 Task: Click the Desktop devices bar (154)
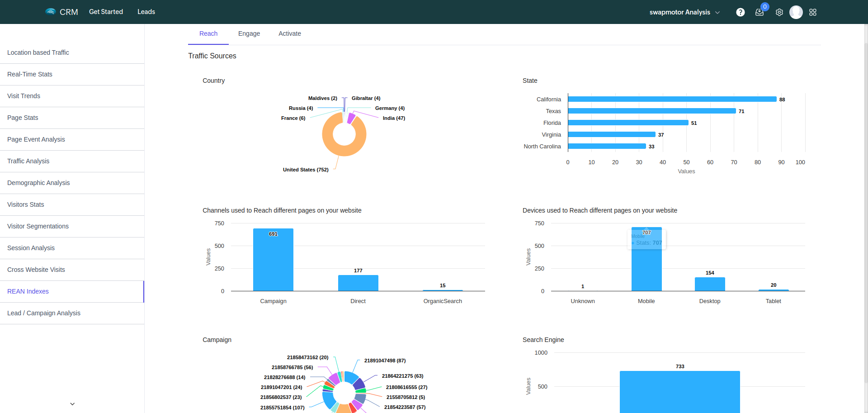(710, 284)
